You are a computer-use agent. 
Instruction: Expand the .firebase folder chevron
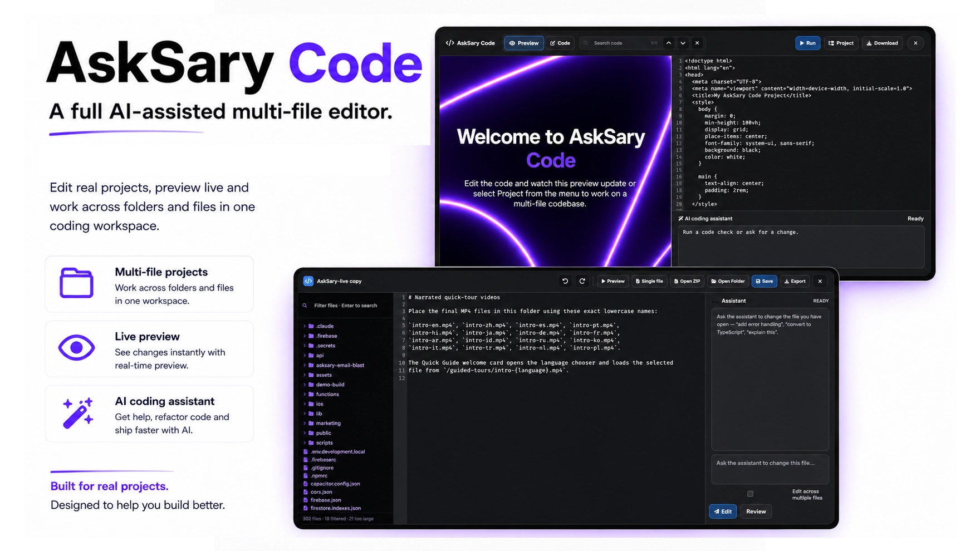click(305, 336)
